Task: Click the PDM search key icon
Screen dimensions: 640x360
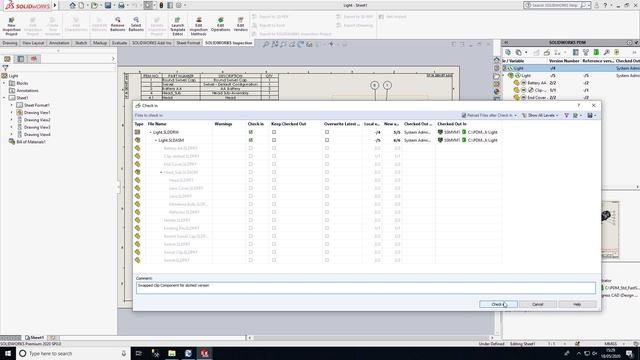Action: [x=607, y=52]
